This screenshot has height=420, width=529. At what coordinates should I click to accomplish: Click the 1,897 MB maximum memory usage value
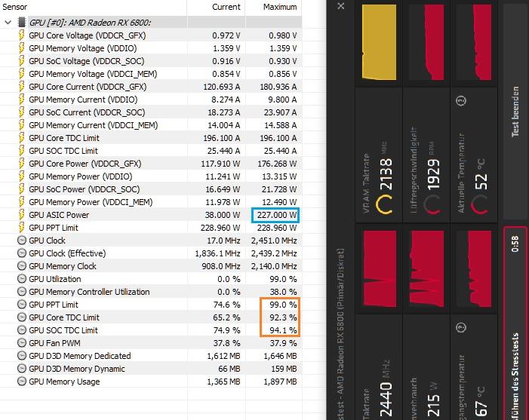click(281, 382)
